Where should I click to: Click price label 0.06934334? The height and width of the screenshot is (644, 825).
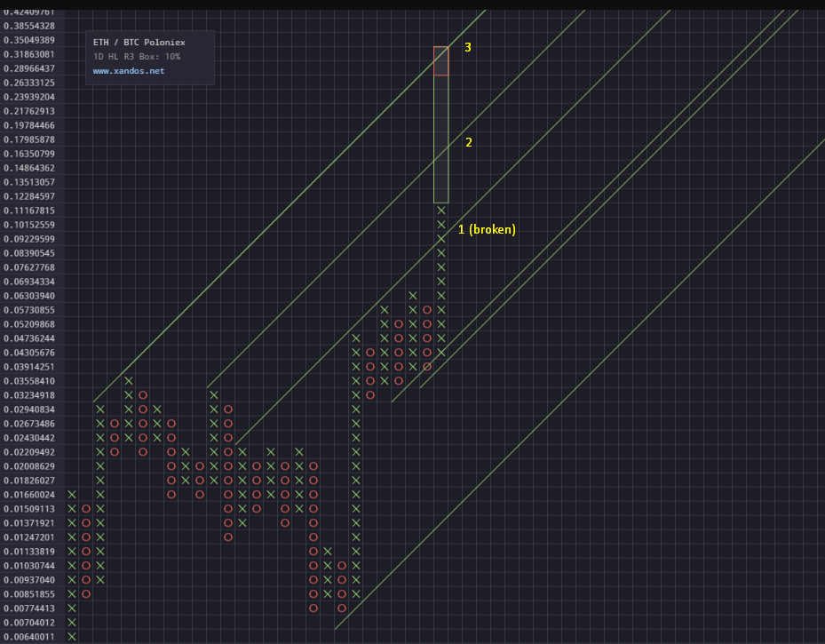pyautogui.click(x=29, y=282)
